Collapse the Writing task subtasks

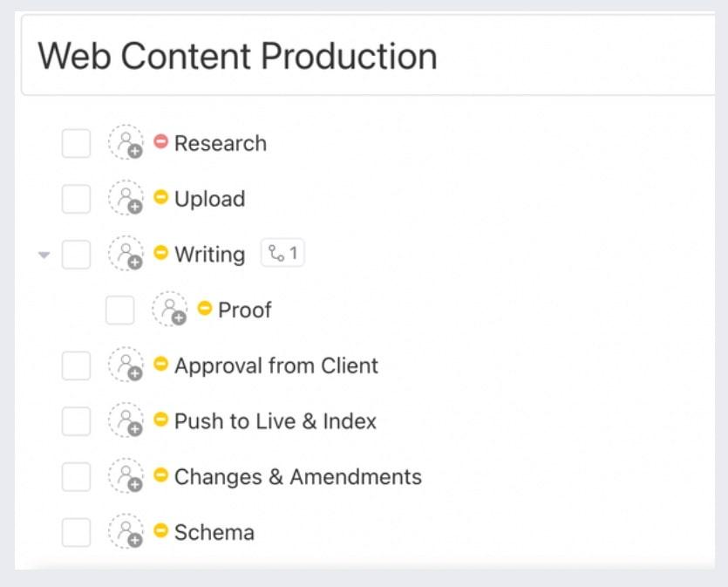(44, 256)
